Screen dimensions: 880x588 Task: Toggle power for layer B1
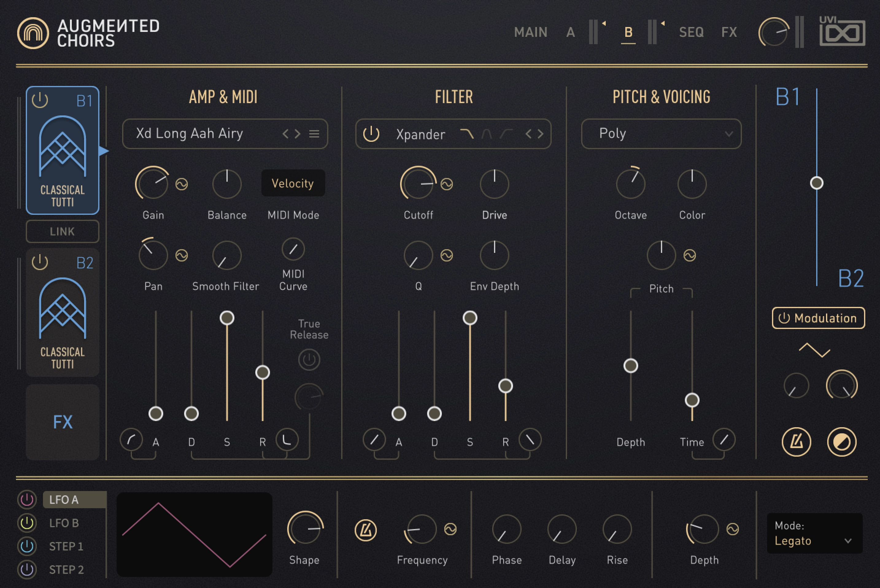40,100
